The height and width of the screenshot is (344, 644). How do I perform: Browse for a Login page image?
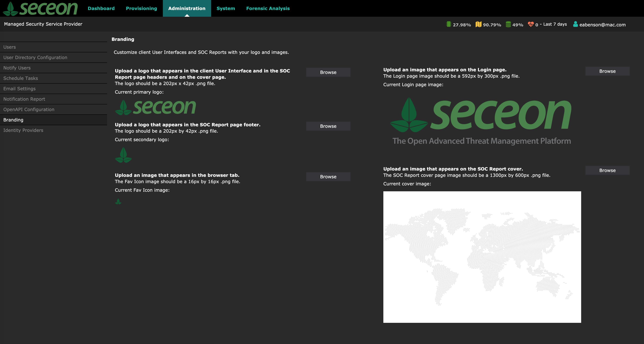[x=607, y=71]
